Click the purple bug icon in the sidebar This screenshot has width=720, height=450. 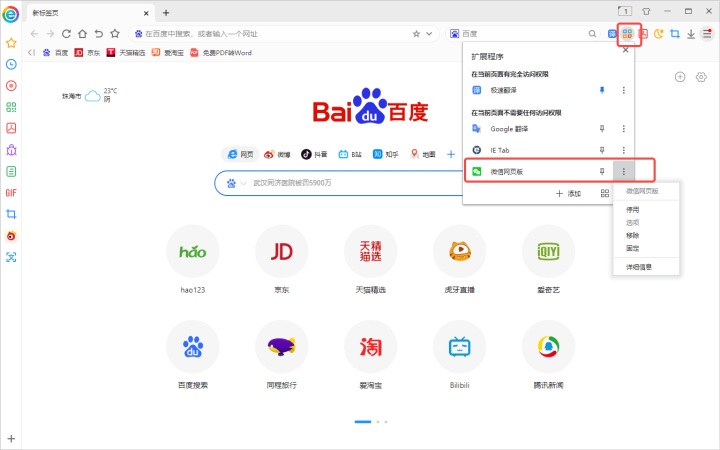click(x=11, y=150)
